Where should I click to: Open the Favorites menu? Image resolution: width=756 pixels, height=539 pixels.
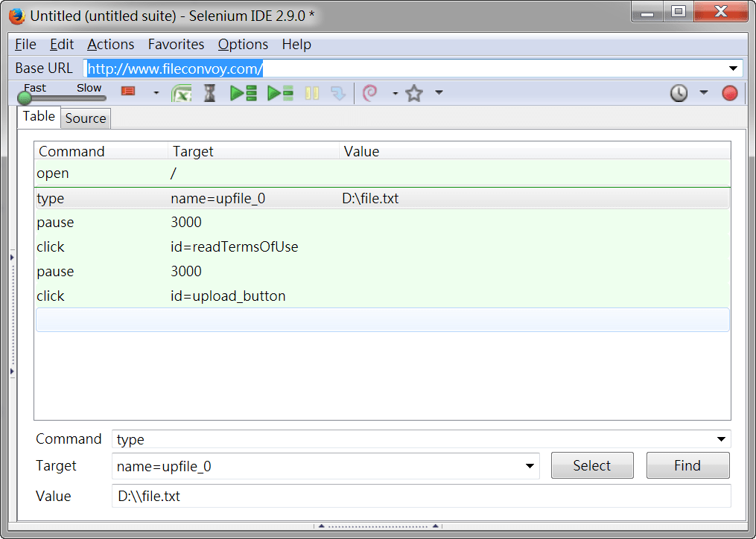point(176,45)
